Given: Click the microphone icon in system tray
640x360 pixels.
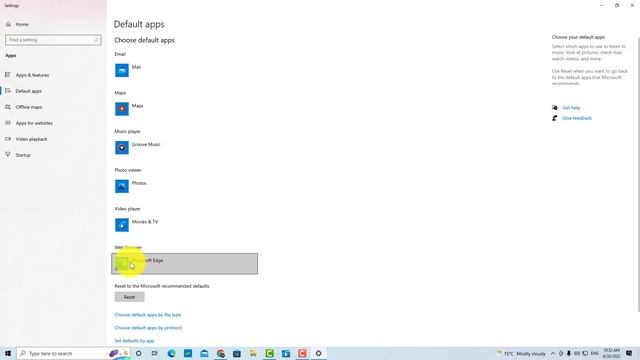Looking at the screenshot, I should tap(569, 353).
